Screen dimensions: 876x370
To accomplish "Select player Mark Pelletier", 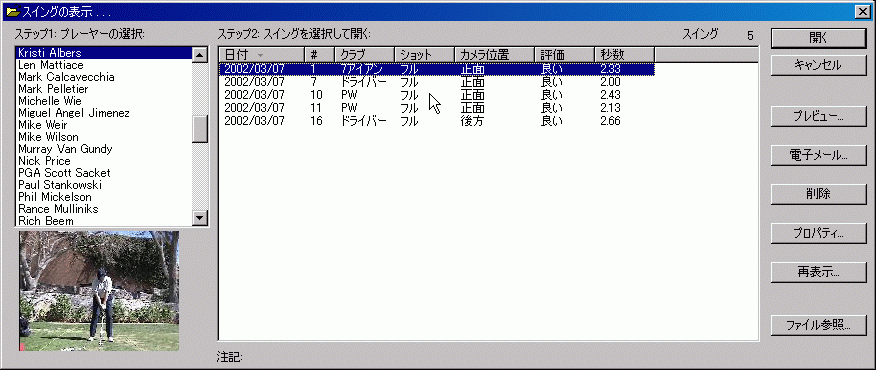I will point(103,89).
